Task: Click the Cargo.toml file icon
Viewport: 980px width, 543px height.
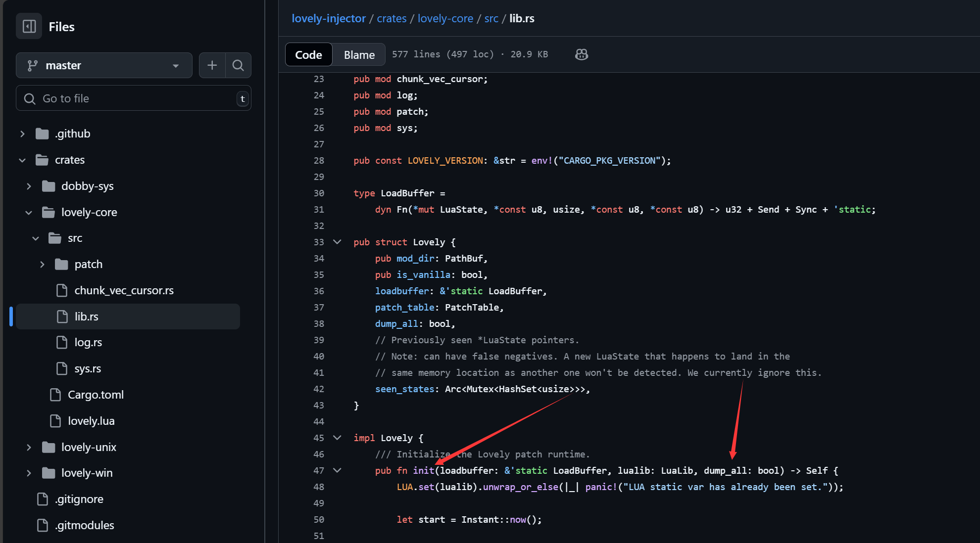Action: tap(55, 395)
